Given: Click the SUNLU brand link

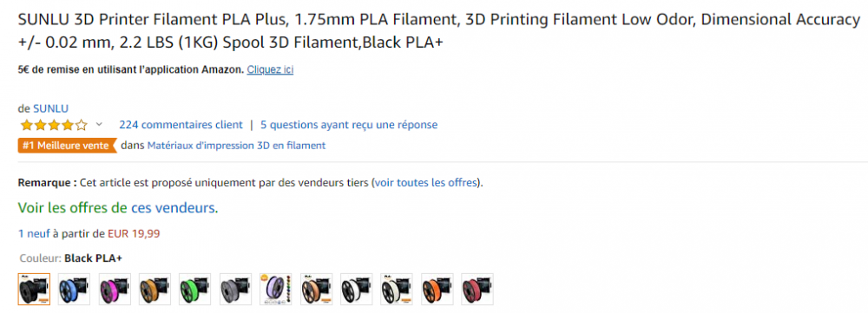Looking at the screenshot, I should tap(50, 108).
